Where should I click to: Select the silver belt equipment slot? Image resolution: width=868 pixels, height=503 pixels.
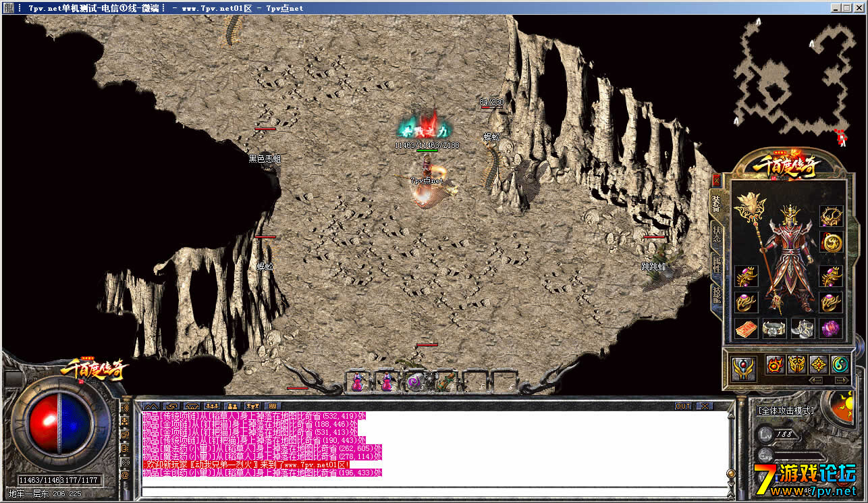[x=774, y=329]
